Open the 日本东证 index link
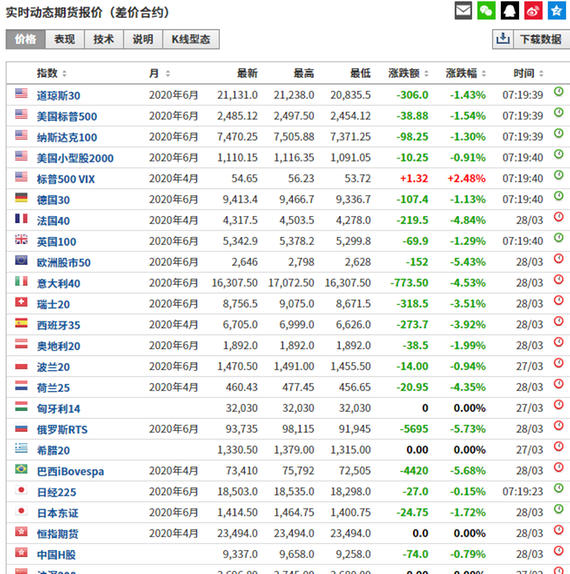The image size is (570, 574). [x=58, y=513]
